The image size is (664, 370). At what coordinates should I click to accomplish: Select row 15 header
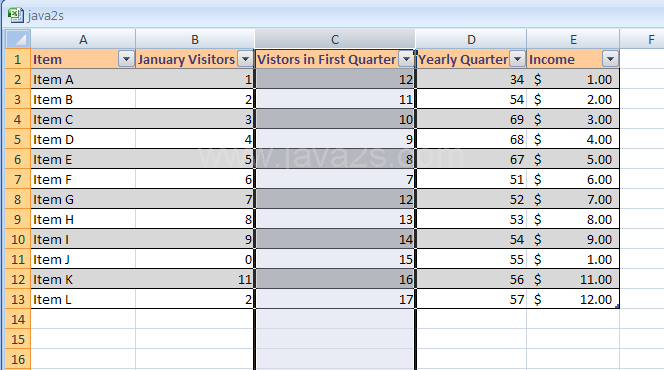click(18, 339)
